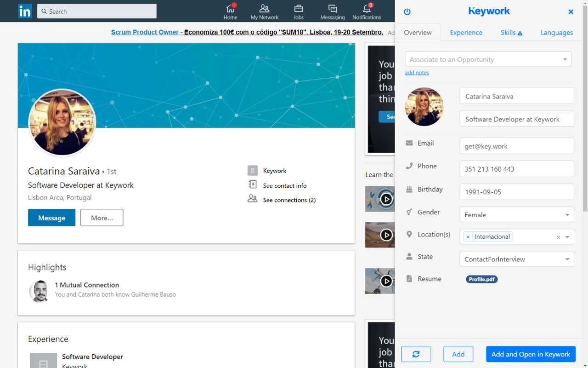Open the Gender dropdown showing Female
This screenshot has width=588, height=368.
pyautogui.click(x=517, y=215)
